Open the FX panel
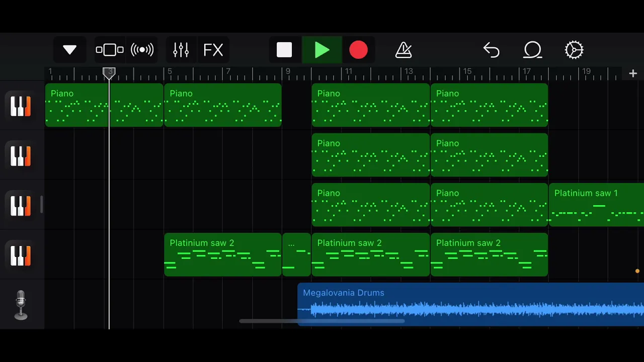This screenshot has width=644, height=362. (213, 50)
